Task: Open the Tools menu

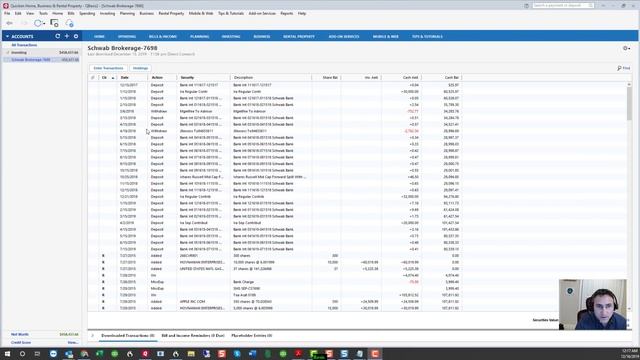Action: [x=43, y=13]
